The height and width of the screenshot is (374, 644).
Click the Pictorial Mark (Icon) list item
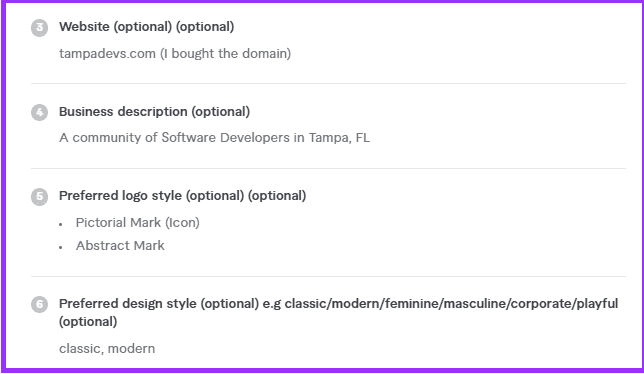coord(138,223)
